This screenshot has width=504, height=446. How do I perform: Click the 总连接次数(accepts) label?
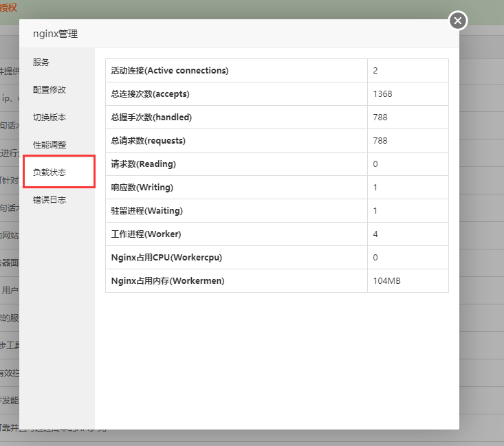coord(150,94)
